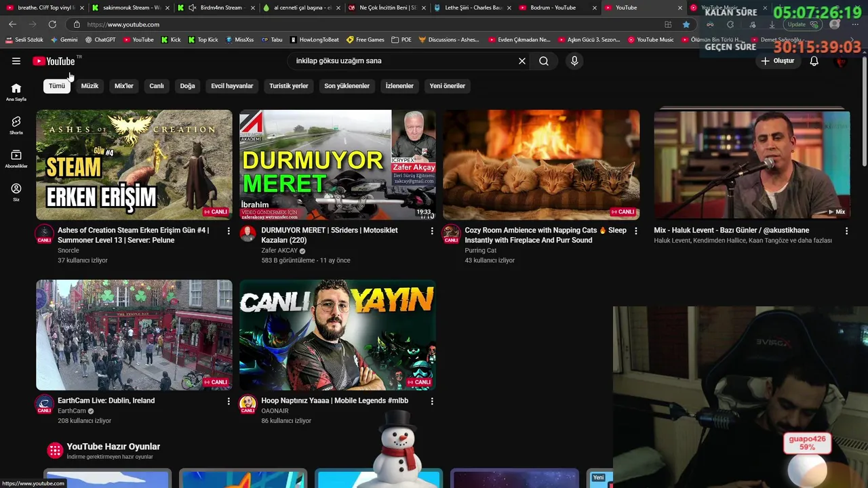The height and width of the screenshot is (488, 868).
Task: Click the browser Update button
Action: tap(803, 24)
